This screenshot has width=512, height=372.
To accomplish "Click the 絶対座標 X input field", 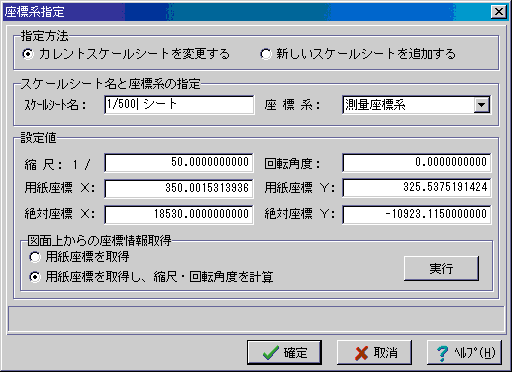I will point(179,214).
